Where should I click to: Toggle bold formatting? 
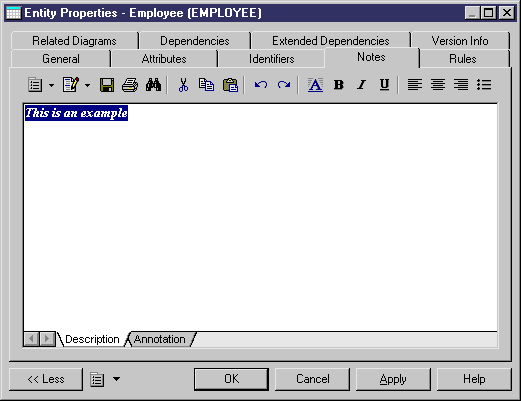[x=339, y=85]
